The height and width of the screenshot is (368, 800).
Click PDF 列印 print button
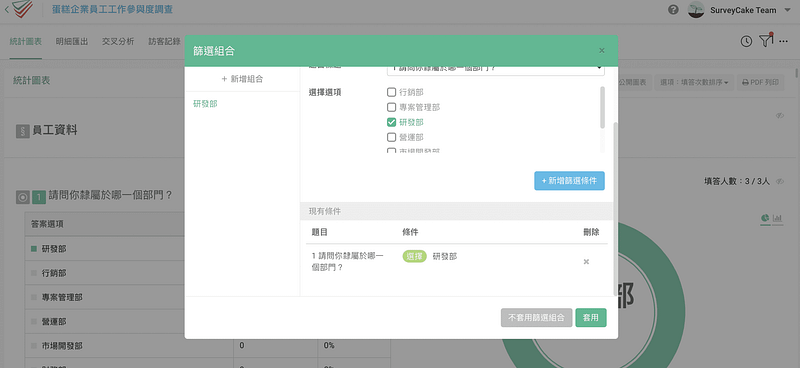click(x=760, y=82)
